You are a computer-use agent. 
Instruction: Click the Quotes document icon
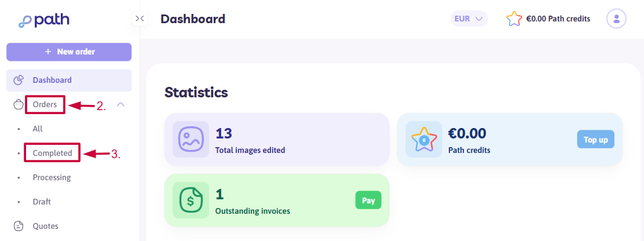click(19, 226)
